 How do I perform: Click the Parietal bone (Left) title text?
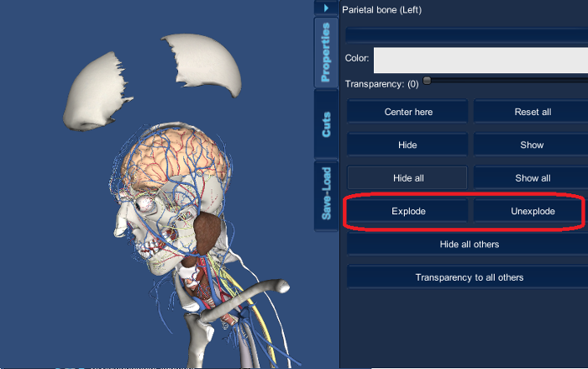(381, 10)
